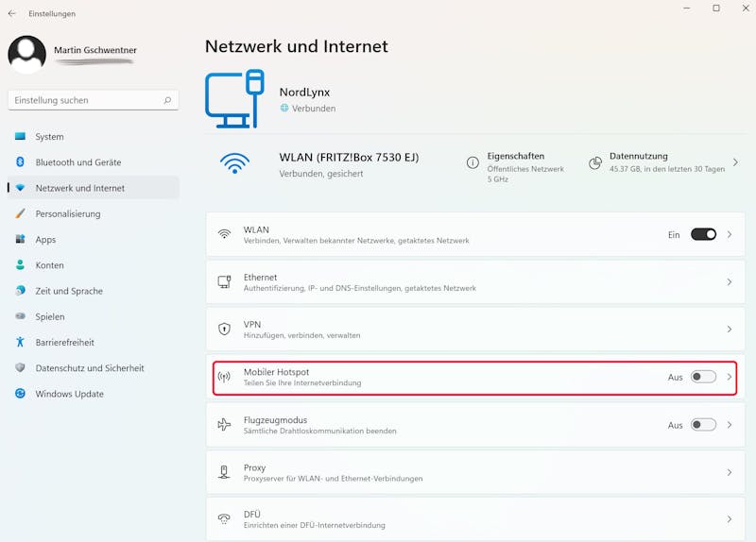This screenshot has height=542, width=756.
Task: Click the VPN shield icon
Action: pyautogui.click(x=224, y=330)
